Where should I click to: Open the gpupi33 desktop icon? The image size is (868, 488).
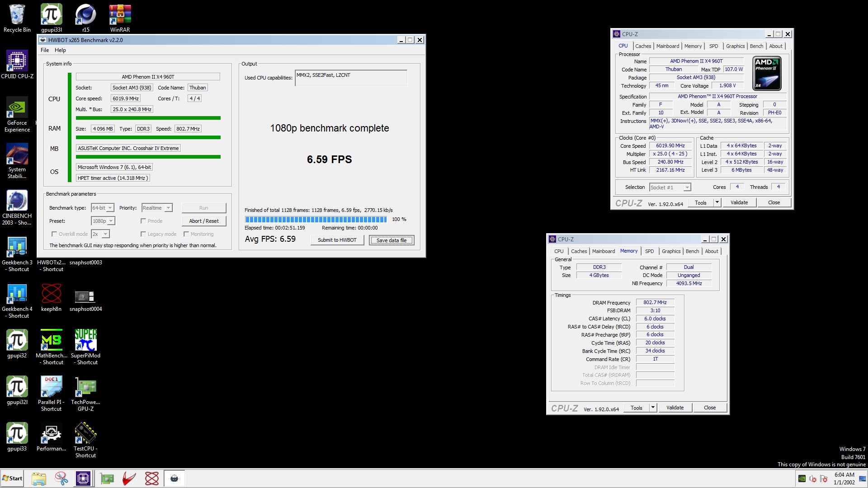(17, 437)
